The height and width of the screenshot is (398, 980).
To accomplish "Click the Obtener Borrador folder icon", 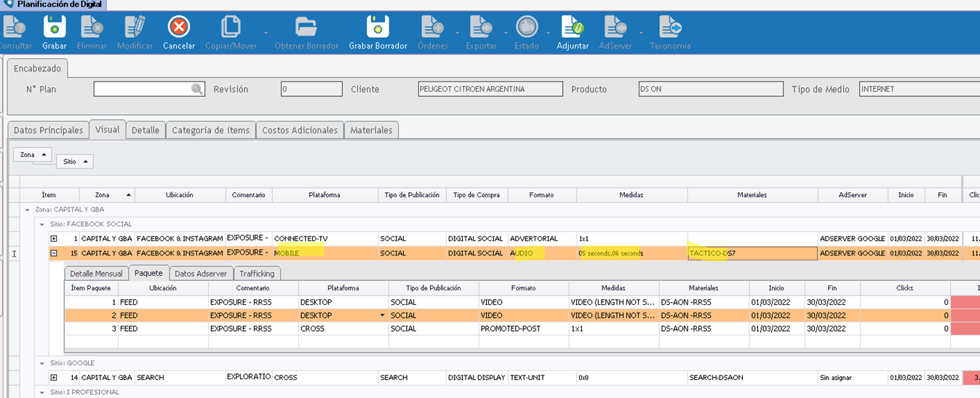I will click(306, 28).
